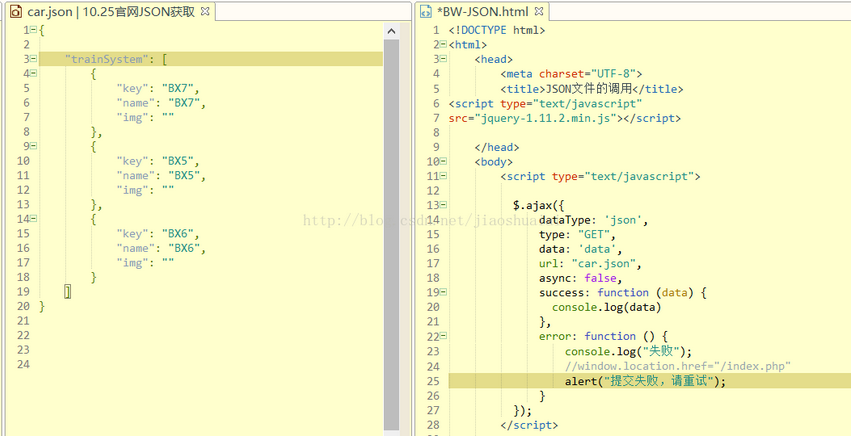Click the </head> closing tag
This screenshot has width=854, height=441.
tap(497, 147)
